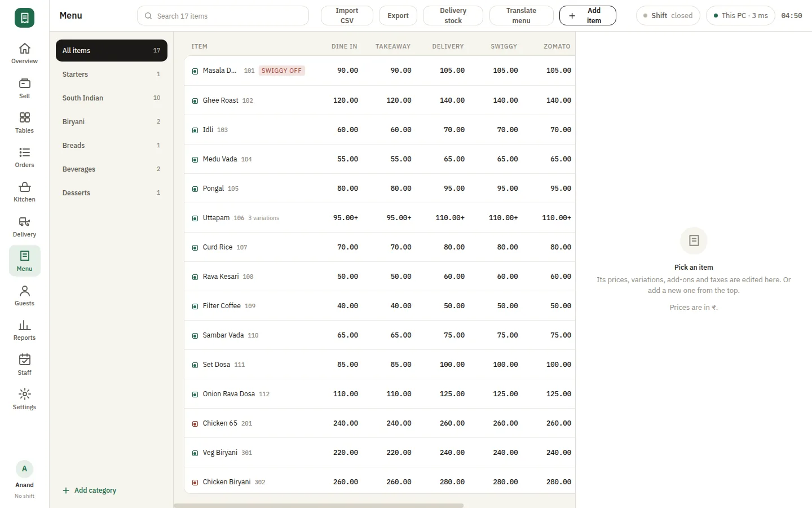Open the Reports section
Viewport: 812px width, 508px height.
click(x=24, y=330)
